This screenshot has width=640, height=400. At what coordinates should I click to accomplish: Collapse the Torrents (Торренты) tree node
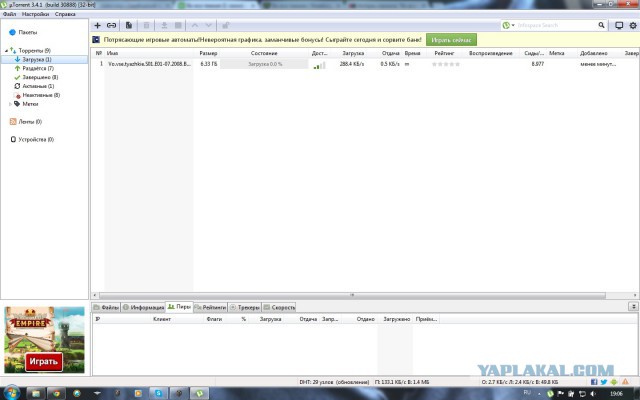click(11, 50)
